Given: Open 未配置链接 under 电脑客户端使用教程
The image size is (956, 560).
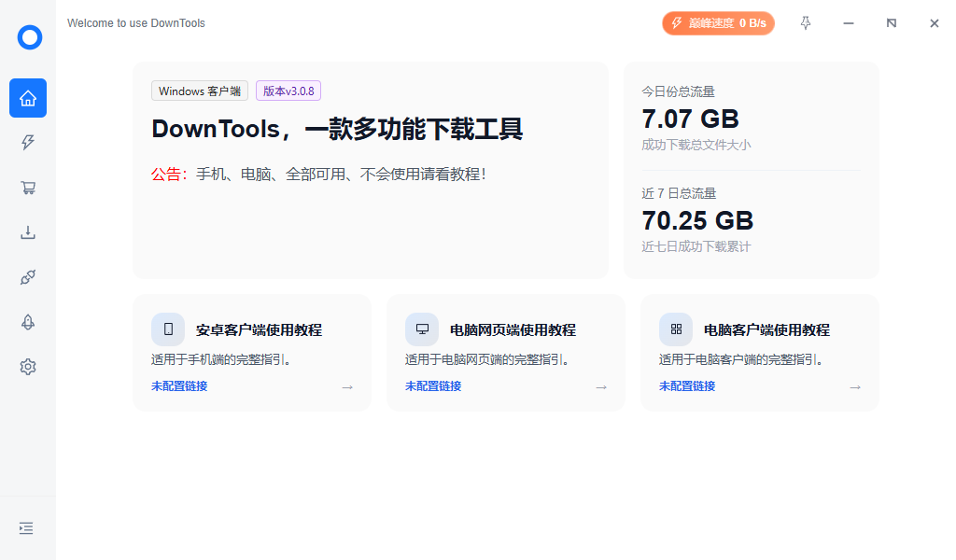Looking at the screenshot, I should click(687, 386).
